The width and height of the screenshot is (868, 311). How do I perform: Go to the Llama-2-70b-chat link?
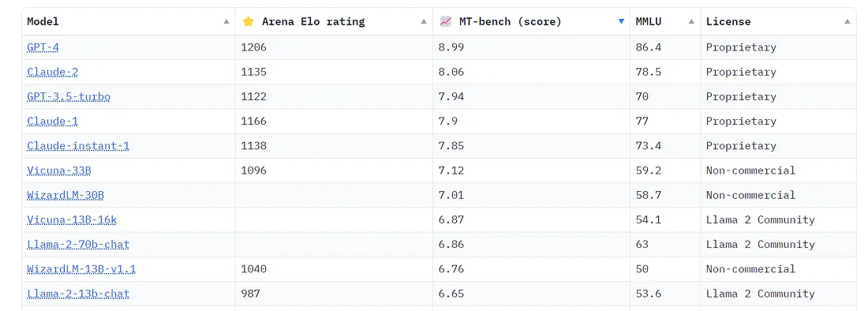pyautogui.click(x=78, y=245)
